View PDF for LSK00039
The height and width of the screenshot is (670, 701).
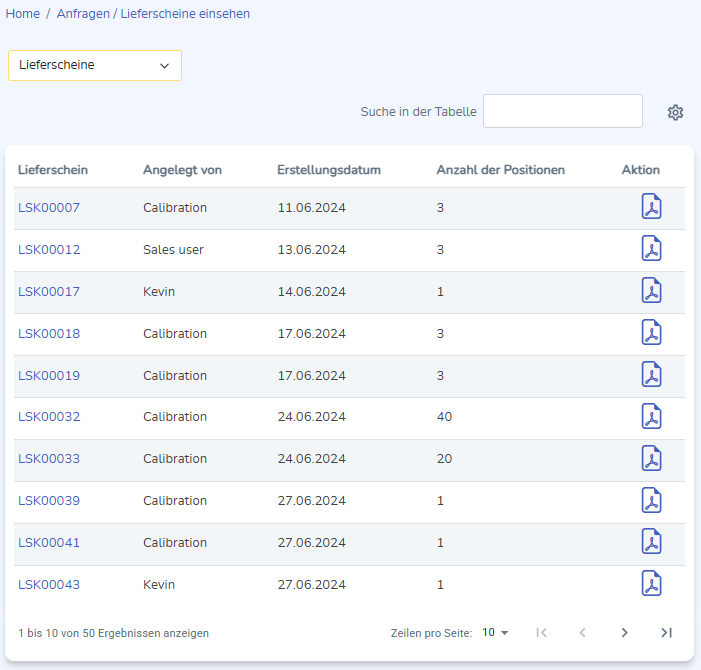tap(651, 501)
